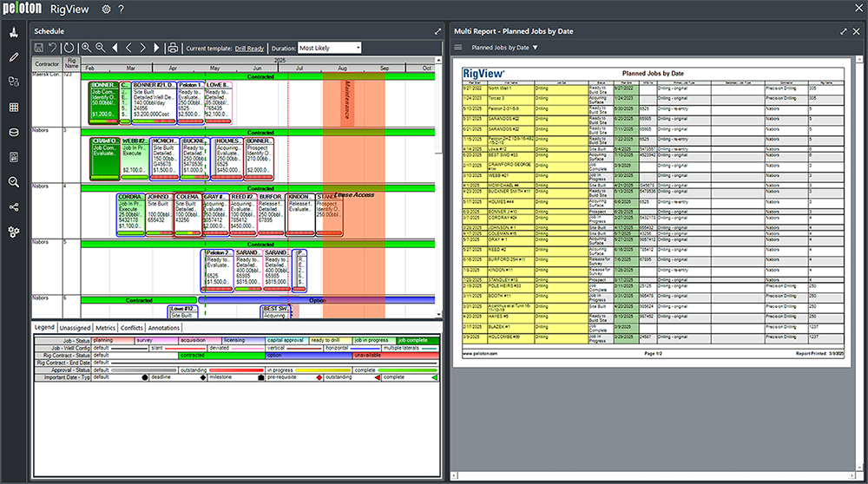Viewport: 868px width, 484px height.
Task: Open the rig icon in left sidebar
Action: coord(13,32)
